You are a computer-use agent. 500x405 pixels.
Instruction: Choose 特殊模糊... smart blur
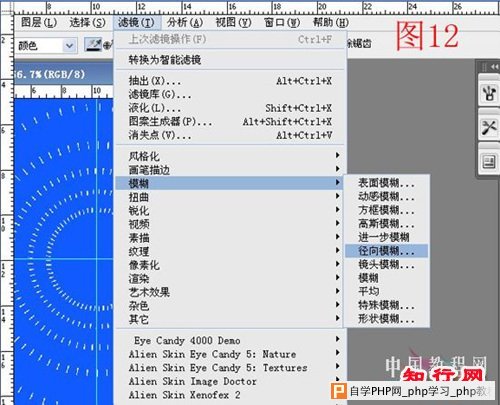point(386,305)
